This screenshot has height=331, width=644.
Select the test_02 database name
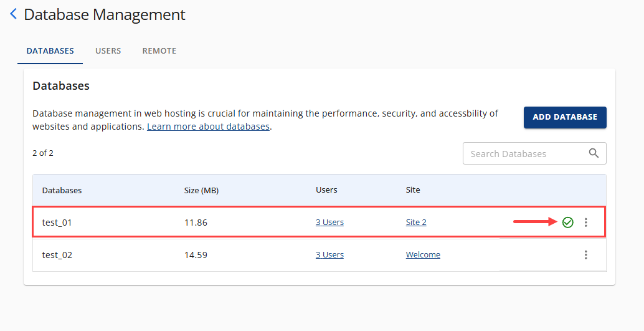tap(57, 256)
